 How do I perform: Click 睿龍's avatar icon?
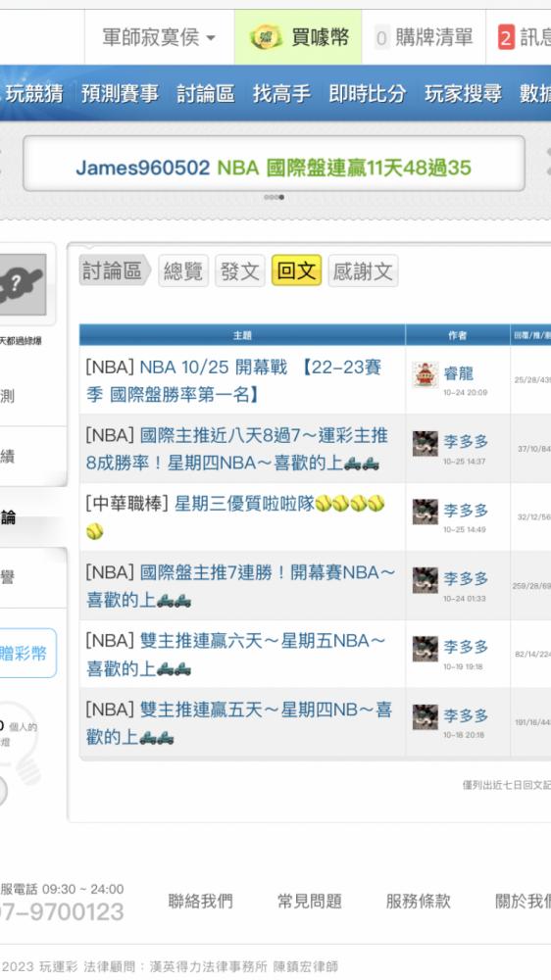pyautogui.click(x=426, y=374)
